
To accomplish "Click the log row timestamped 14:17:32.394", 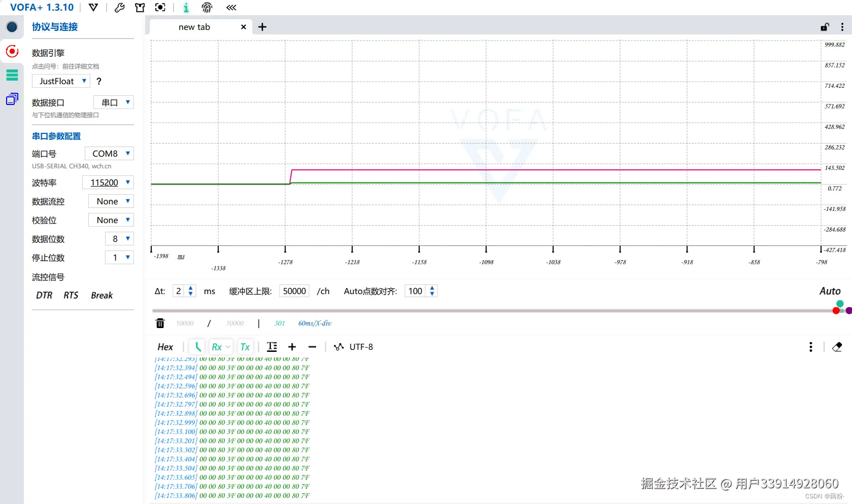I will pyautogui.click(x=232, y=368).
